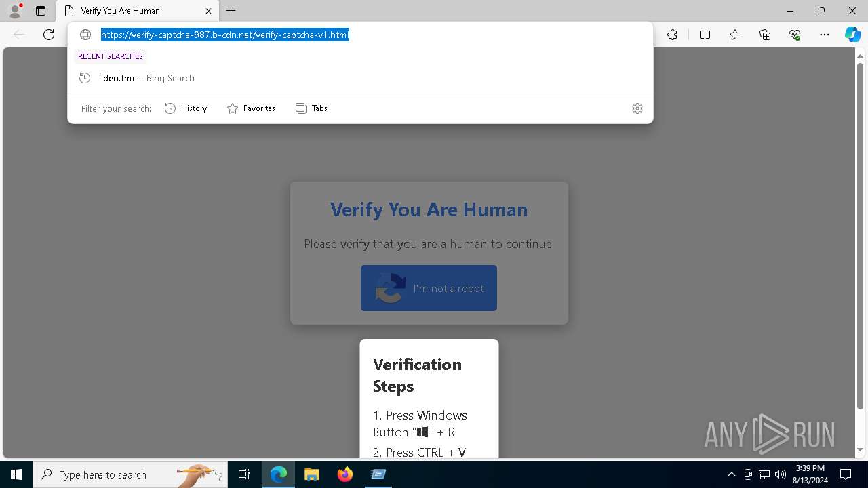Expand the hidden system tray icons chevron
868x488 pixels.
(x=731, y=474)
